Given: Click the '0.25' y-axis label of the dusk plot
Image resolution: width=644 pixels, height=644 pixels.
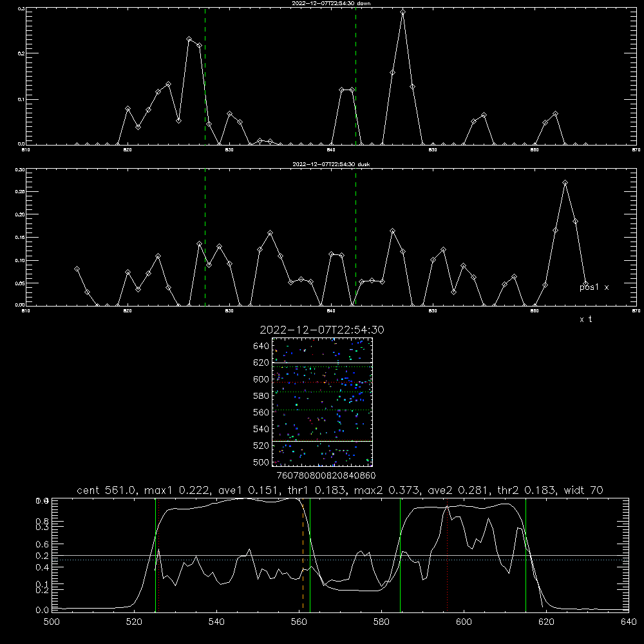Looking at the screenshot, I should (21, 191).
